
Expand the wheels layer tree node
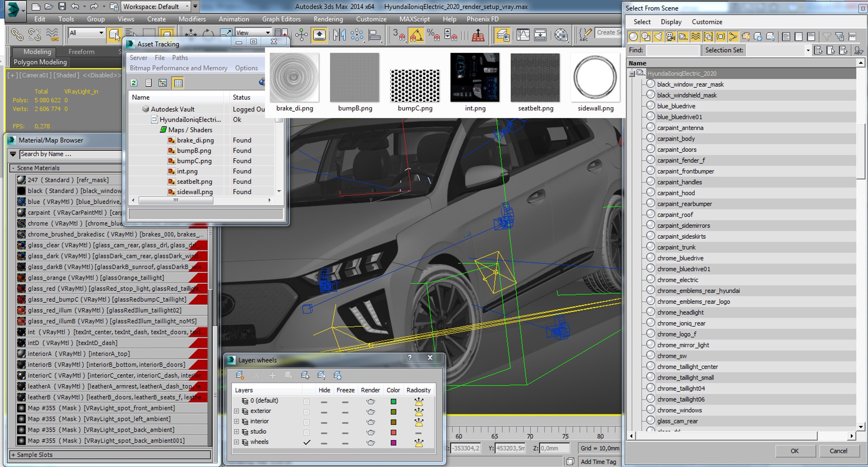(x=236, y=442)
